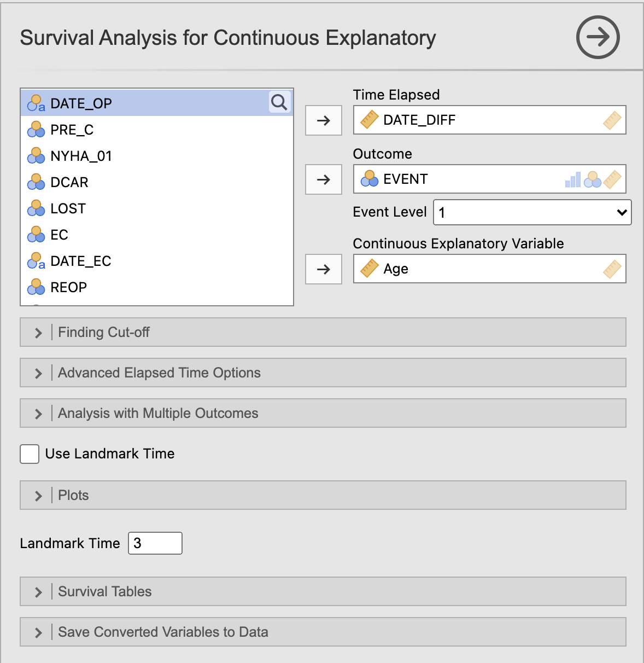Select the DATE_EC variable in list
The width and height of the screenshot is (644, 663).
[157, 261]
